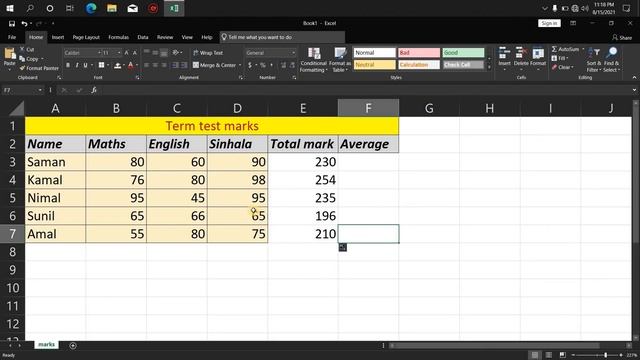
Task: Click the Borders icon
Action: (102, 65)
